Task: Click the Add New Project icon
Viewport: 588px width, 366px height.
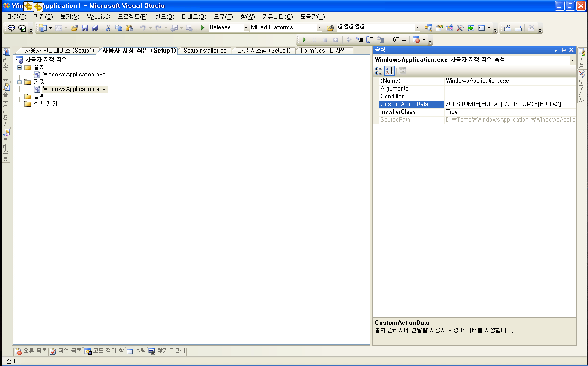Action: [x=43, y=28]
